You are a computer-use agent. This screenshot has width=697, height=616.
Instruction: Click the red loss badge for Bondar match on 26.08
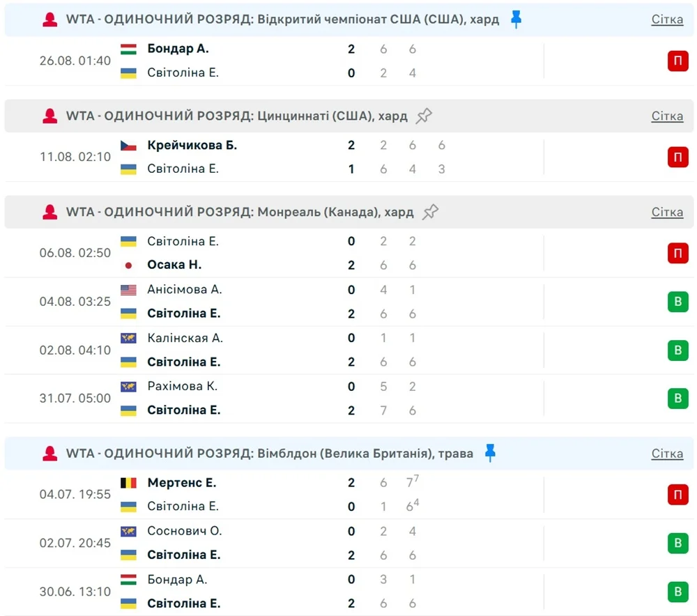677,61
